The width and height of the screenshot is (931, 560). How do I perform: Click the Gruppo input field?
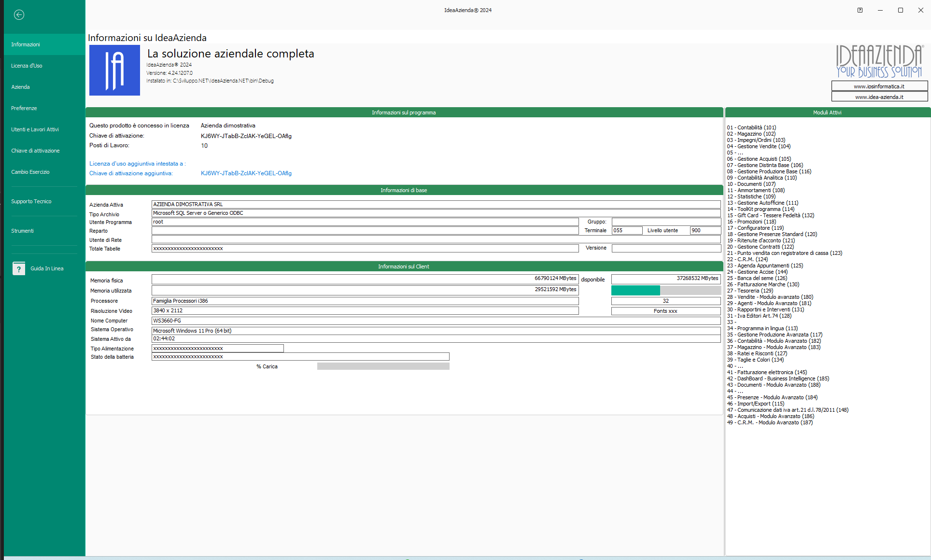coord(666,222)
